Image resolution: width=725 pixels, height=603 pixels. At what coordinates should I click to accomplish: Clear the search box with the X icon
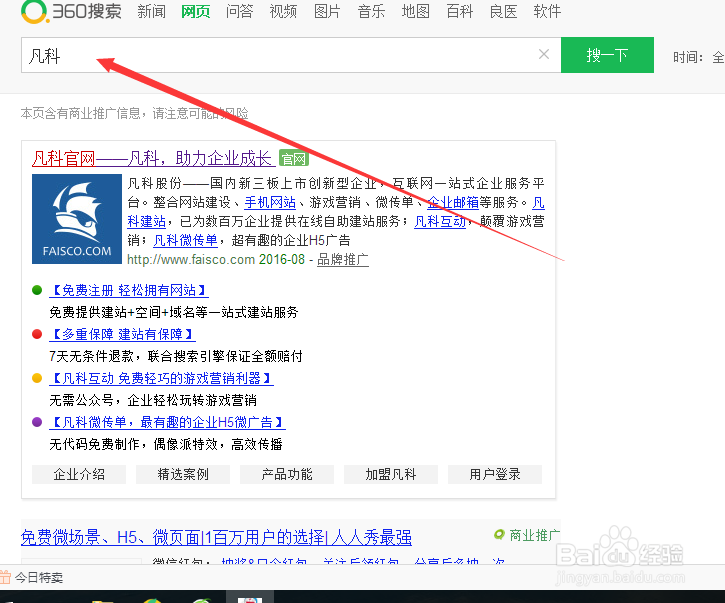[x=544, y=55]
